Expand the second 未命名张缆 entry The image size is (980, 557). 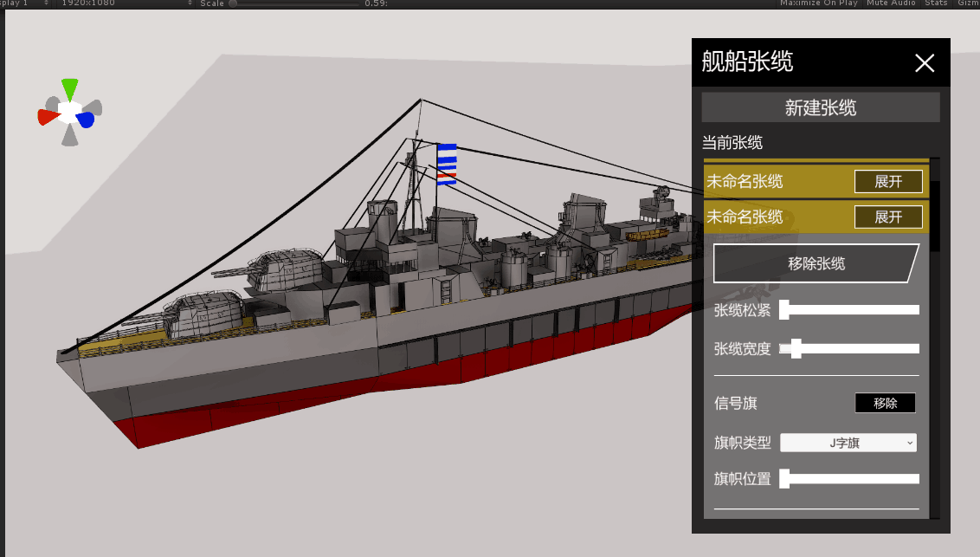coord(888,217)
